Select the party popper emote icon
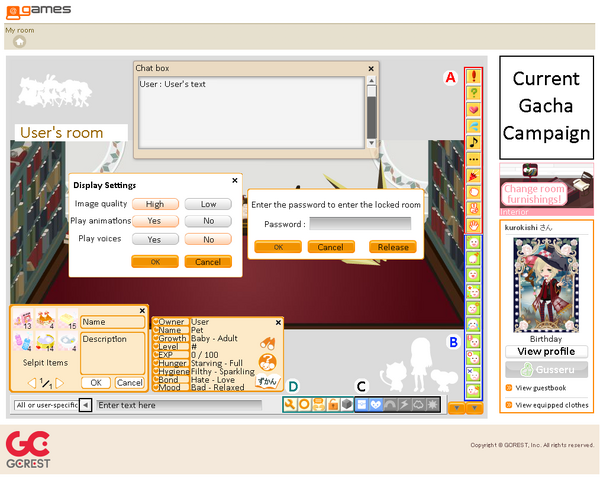 (474, 176)
